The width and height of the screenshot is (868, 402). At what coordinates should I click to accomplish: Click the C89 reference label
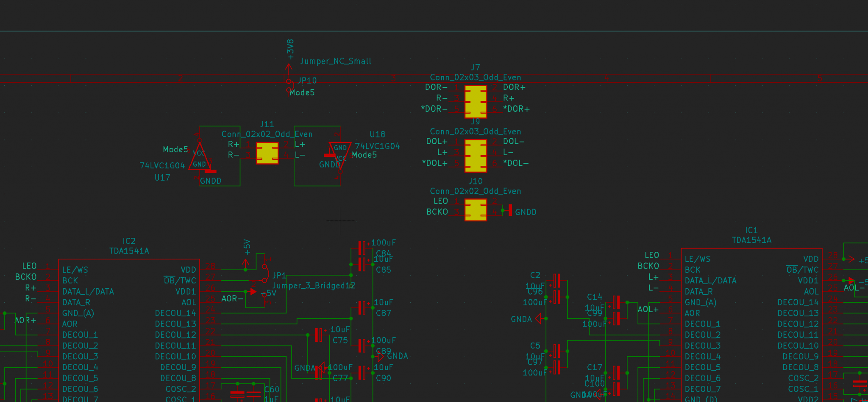pyautogui.click(x=384, y=351)
